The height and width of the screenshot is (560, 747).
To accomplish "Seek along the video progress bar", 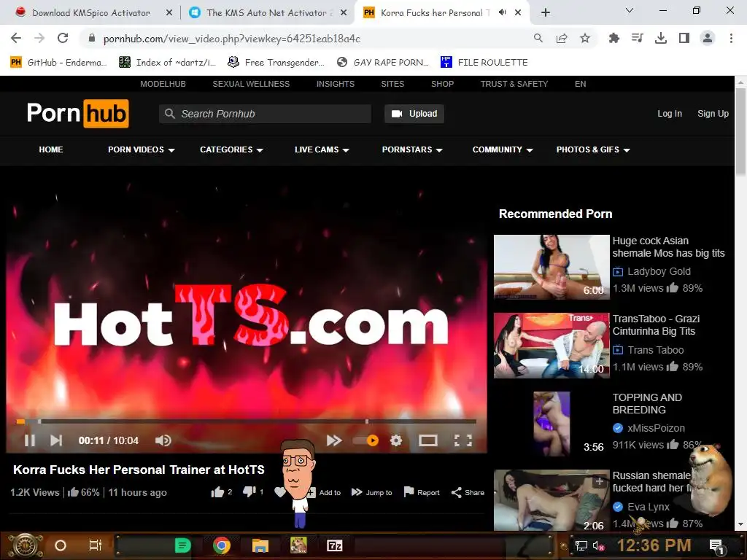I will click(x=247, y=421).
